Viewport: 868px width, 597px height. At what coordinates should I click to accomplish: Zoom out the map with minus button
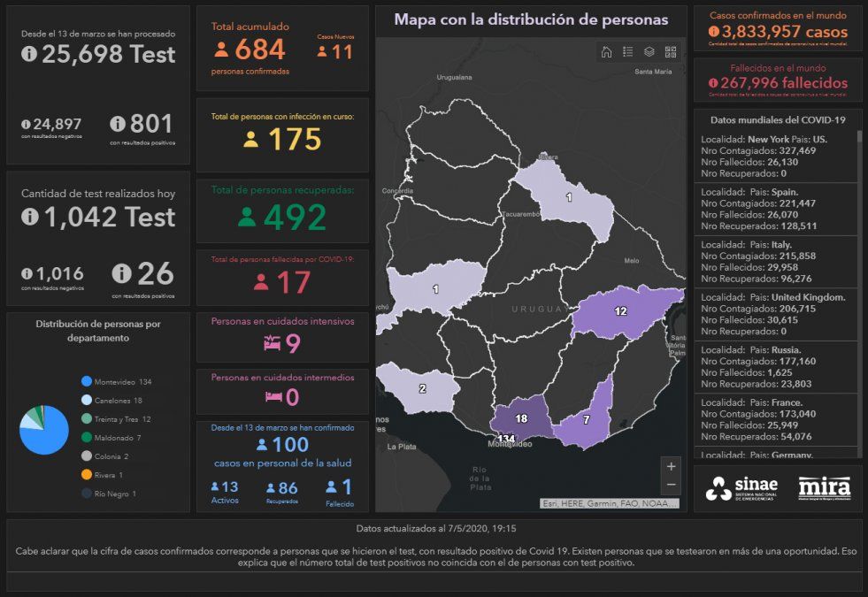(671, 485)
